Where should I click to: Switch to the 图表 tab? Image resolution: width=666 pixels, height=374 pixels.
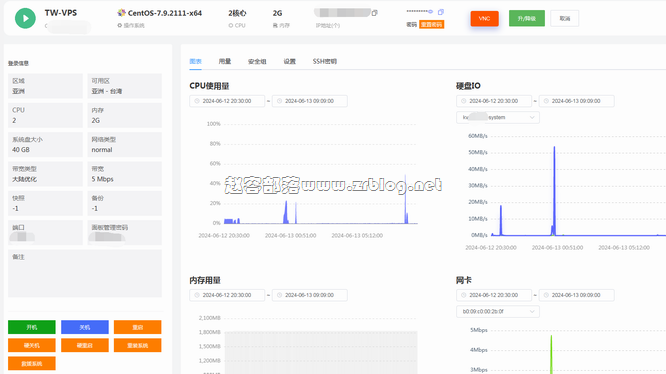[195, 62]
